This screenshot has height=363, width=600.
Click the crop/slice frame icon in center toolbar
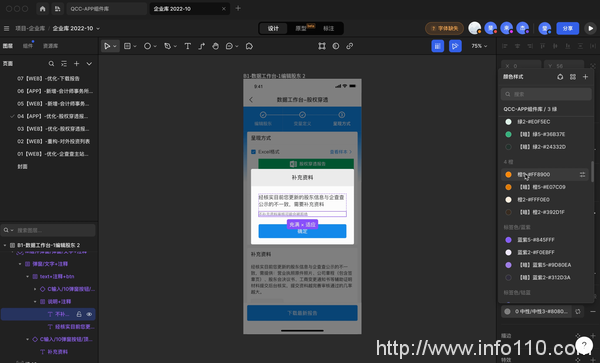click(322, 46)
